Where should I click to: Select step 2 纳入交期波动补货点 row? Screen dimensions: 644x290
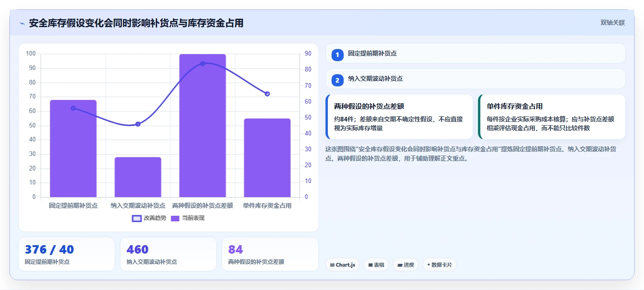click(476, 78)
